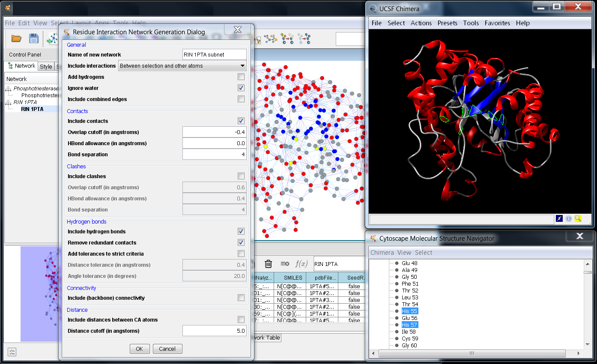Switch to the Style tab
Viewport: 597px width, 364px height.
pos(46,66)
